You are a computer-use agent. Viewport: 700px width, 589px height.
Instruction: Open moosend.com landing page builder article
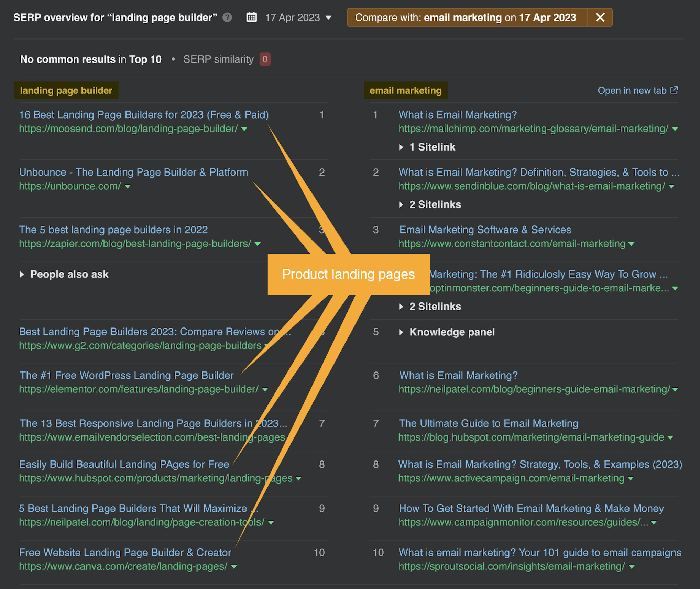pos(143,114)
